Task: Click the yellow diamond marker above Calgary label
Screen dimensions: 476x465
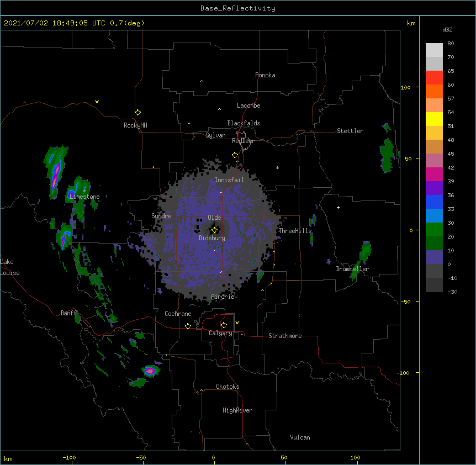Action: pyautogui.click(x=224, y=325)
